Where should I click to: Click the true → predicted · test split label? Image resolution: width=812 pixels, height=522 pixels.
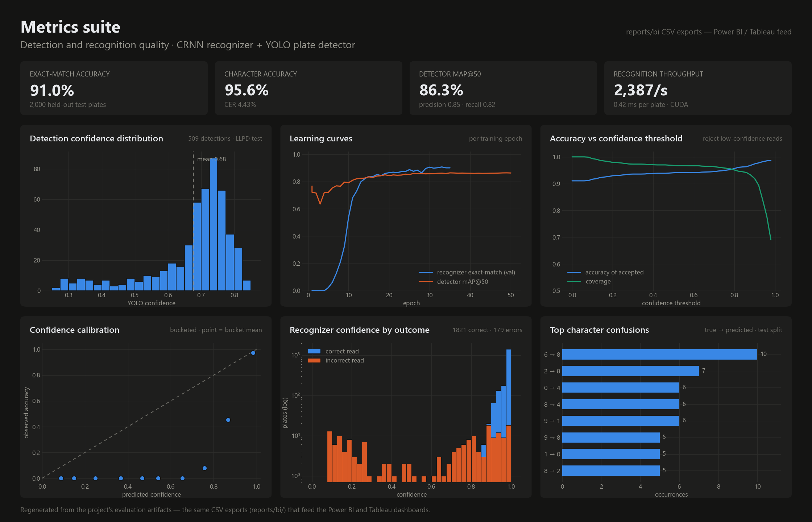[743, 330]
